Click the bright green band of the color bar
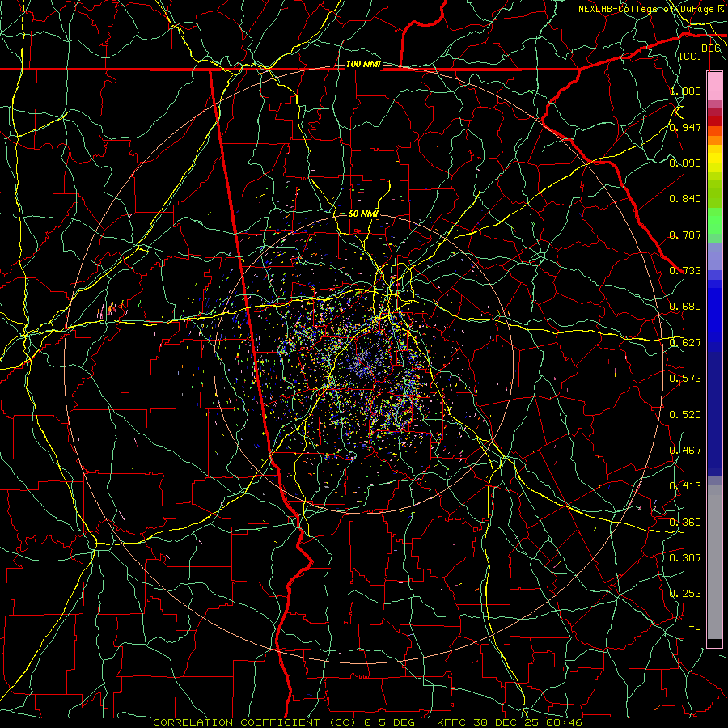The width and height of the screenshot is (728, 728). (x=714, y=221)
